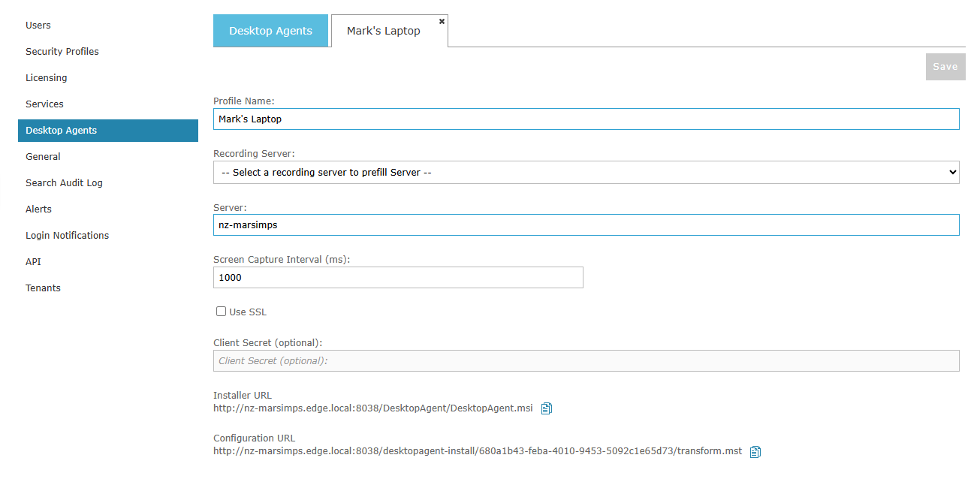Select Desktop Agents in the sidebar
The height and width of the screenshot is (482, 980).
click(108, 130)
